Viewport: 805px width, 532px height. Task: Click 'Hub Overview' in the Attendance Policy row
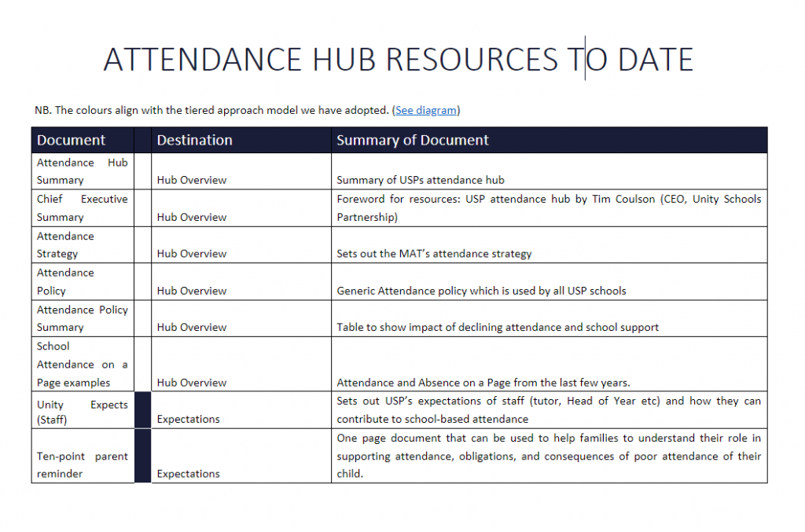[192, 291]
